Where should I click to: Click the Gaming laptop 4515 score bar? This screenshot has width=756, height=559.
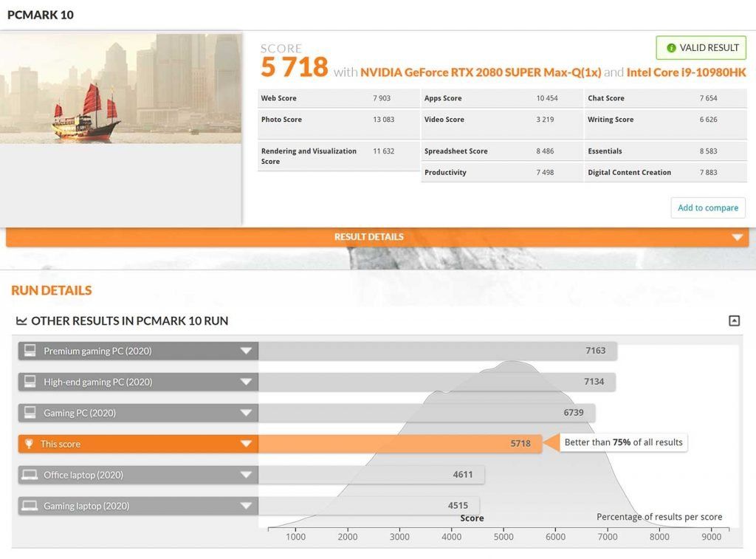tap(369, 506)
